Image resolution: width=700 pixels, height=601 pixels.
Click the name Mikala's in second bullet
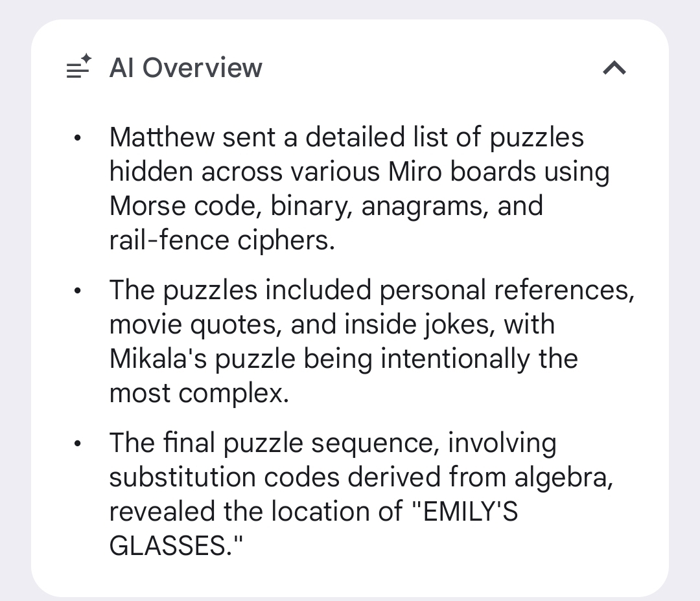click(x=158, y=359)
